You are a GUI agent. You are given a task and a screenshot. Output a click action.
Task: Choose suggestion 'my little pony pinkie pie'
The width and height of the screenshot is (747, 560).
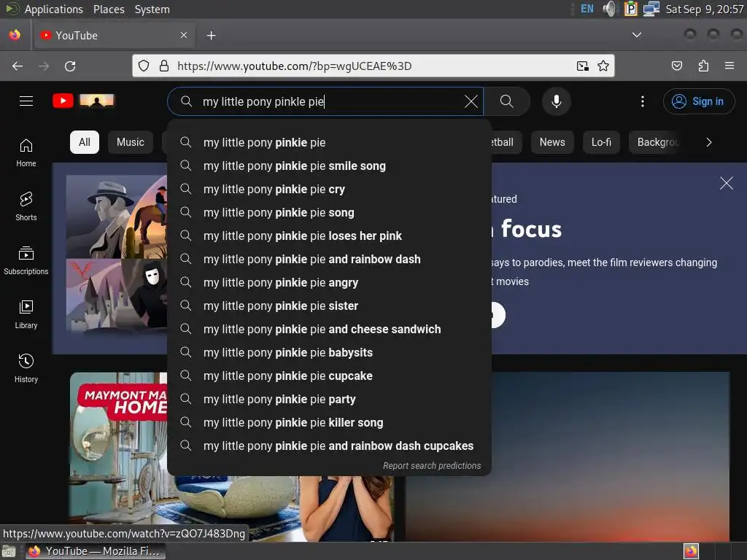pyautogui.click(x=329, y=142)
